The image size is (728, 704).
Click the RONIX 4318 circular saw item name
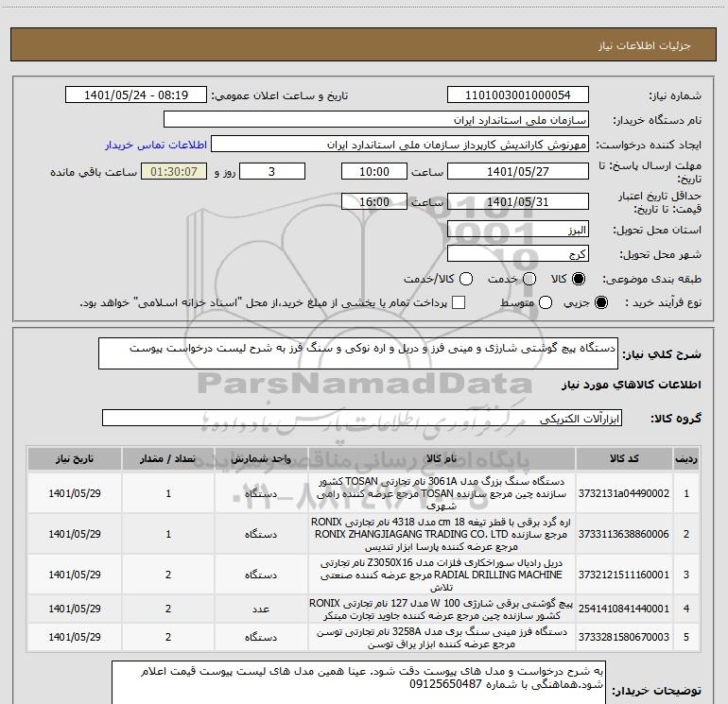click(442, 534)
